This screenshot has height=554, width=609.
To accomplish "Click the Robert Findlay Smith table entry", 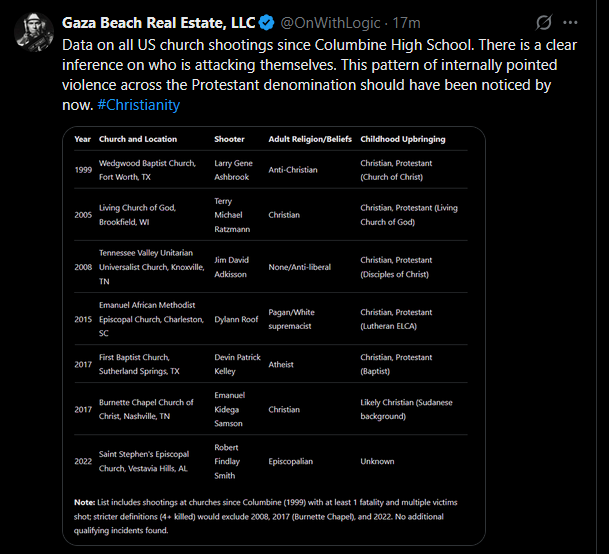I will pyautogui.click(x=227, y=461).
